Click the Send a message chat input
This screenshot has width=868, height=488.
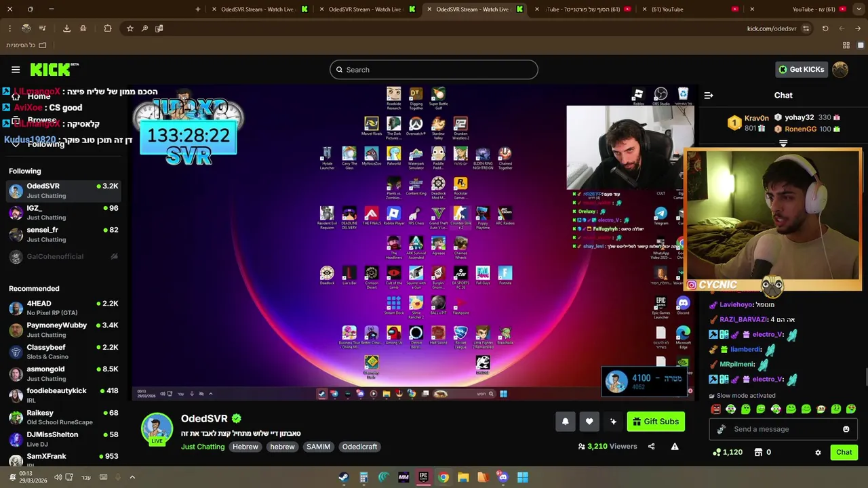click(x=784, y=429)
